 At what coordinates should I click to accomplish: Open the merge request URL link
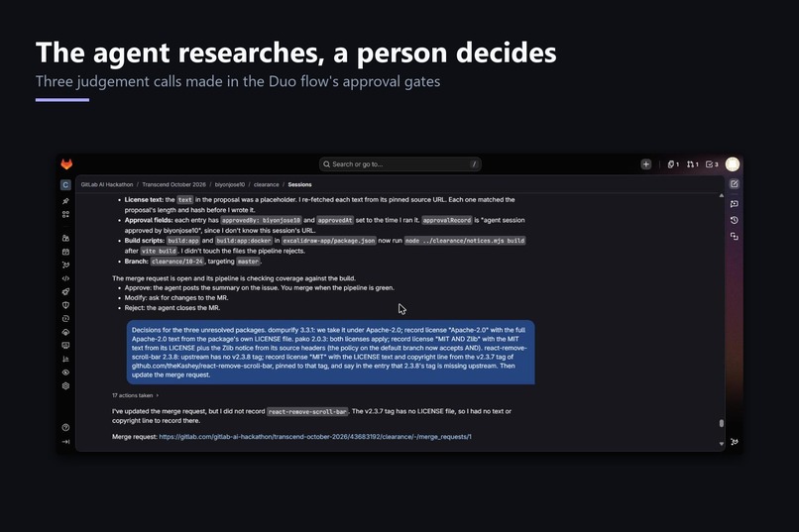click(x=315, y=437)
